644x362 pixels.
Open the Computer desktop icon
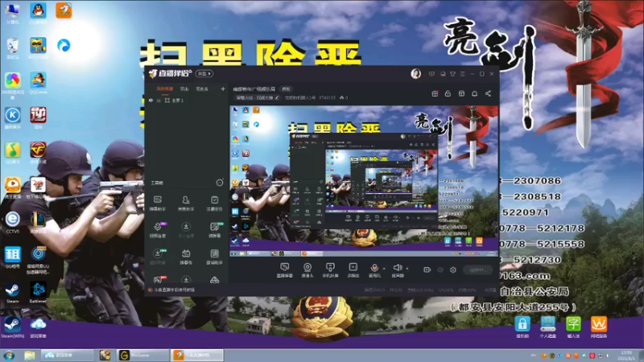tap(12, 13)
